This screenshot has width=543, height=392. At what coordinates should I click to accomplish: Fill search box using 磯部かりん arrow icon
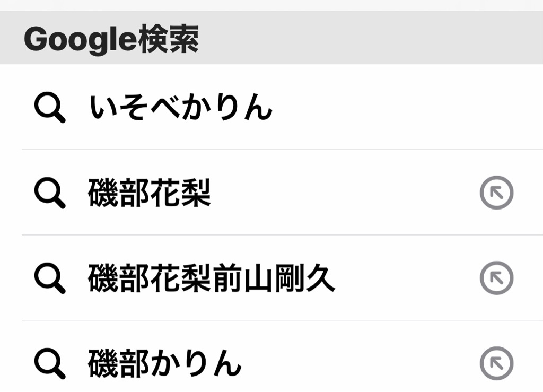[x=496, y=363]
